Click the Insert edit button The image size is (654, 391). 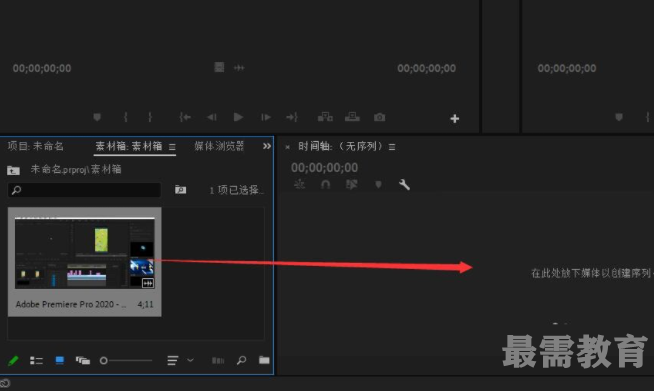coord(325,117)
